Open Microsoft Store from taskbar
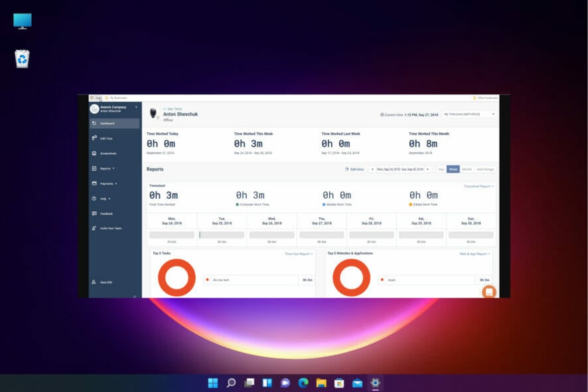 (x=339, y=383)
